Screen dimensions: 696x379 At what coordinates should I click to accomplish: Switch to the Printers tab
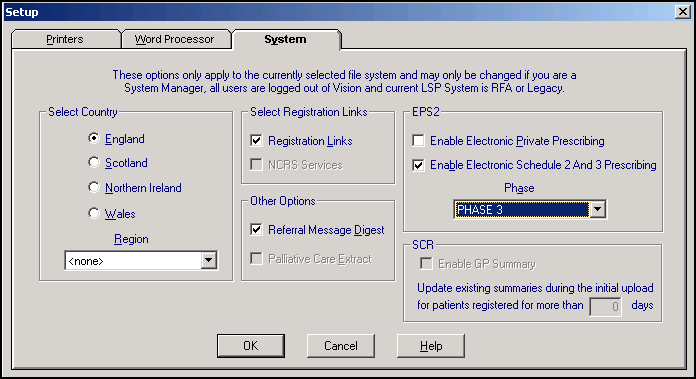(65, 39)
